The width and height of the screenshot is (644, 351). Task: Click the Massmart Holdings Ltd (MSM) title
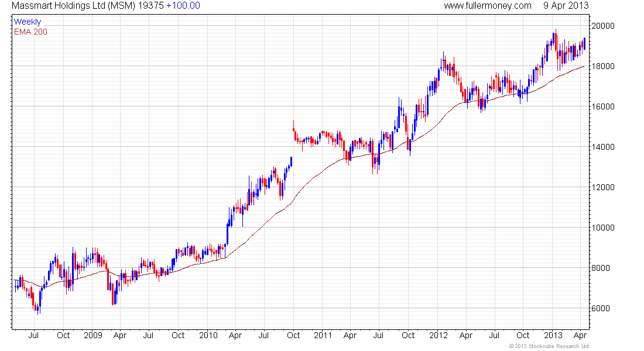[73, 6]
